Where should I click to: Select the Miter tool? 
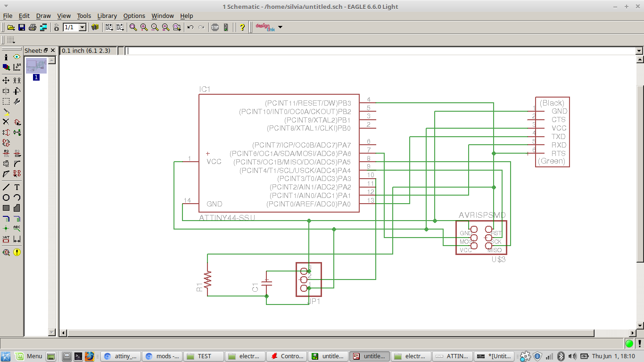point(17,164)
